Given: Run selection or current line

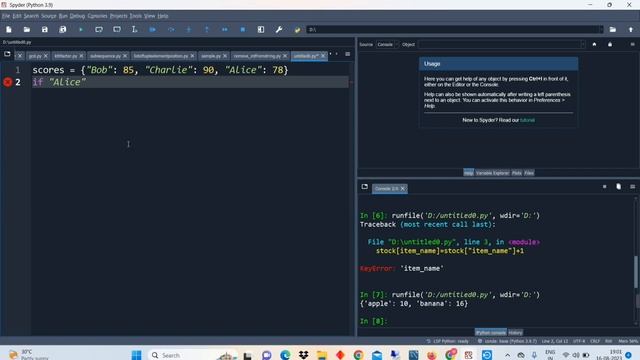Looking at the screenshot, I should pyautogui.click(x=134, y=29).
